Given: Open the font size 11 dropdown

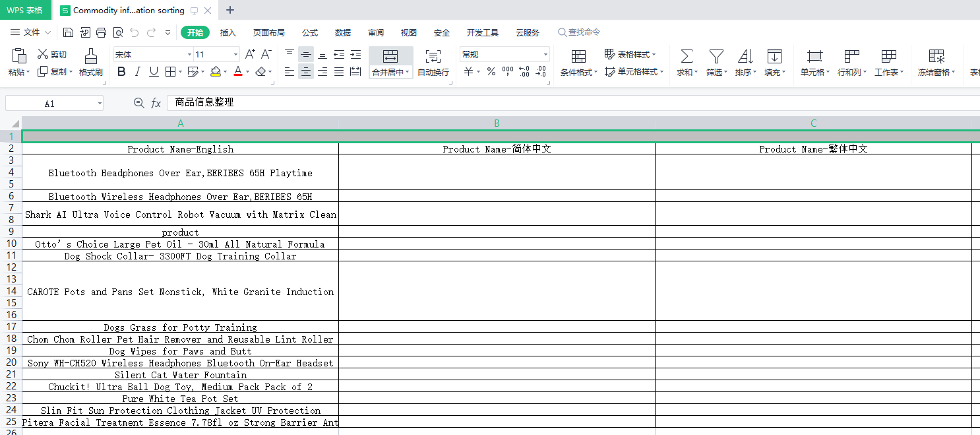Looking at the screenshot, I should coord(235,55).
